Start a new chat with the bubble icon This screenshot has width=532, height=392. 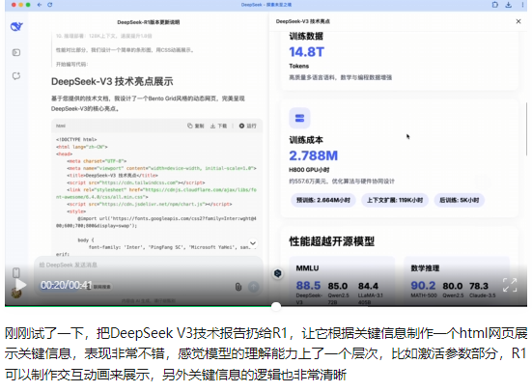tap(16, 75)
